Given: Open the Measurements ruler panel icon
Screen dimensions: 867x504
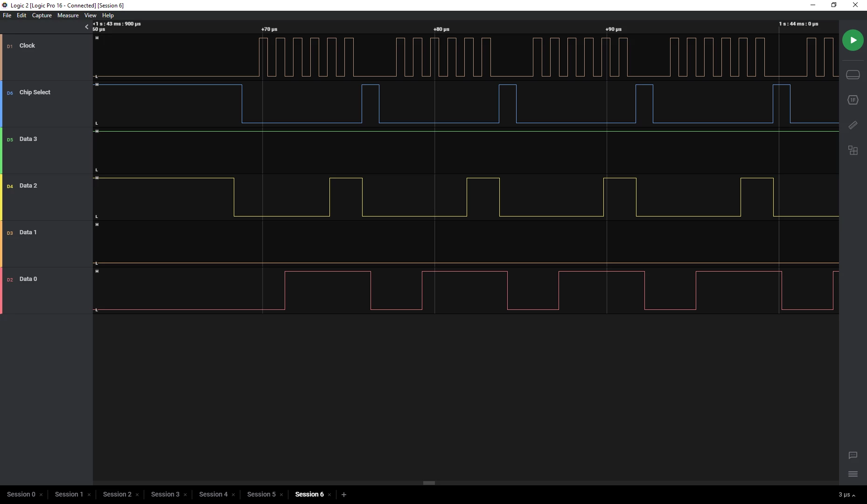Looking at the screenshot, I should click(x=853, y=125).
